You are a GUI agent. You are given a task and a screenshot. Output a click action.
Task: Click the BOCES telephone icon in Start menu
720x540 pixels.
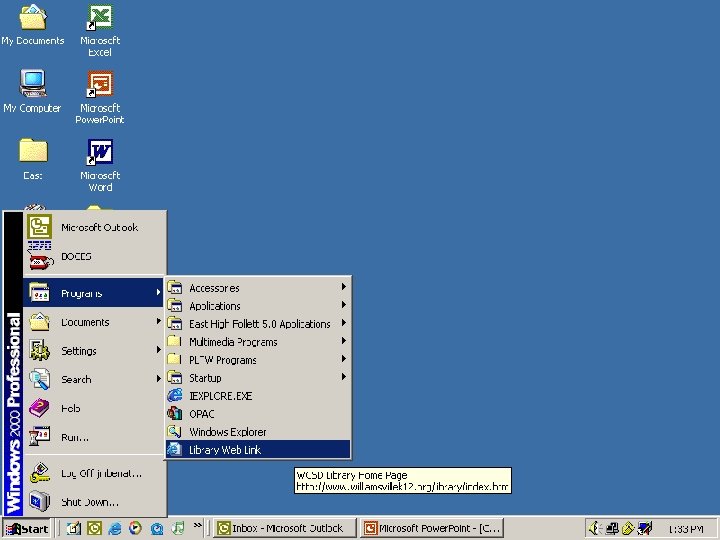coord(40,256)
